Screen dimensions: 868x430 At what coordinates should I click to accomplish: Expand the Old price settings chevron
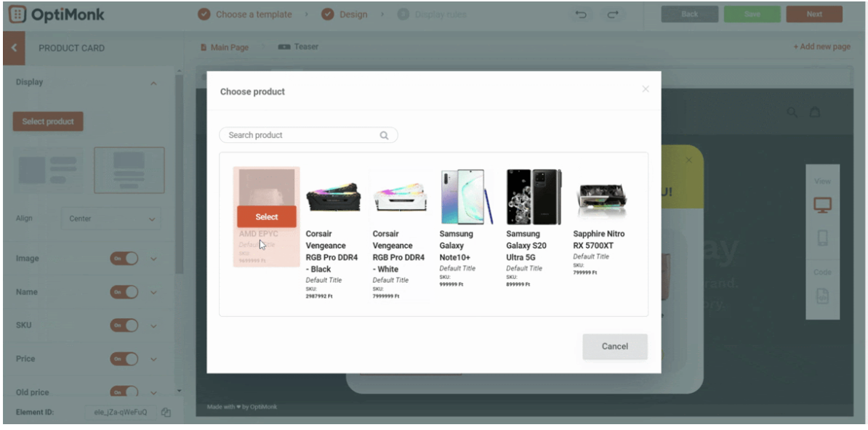point(154,392)
